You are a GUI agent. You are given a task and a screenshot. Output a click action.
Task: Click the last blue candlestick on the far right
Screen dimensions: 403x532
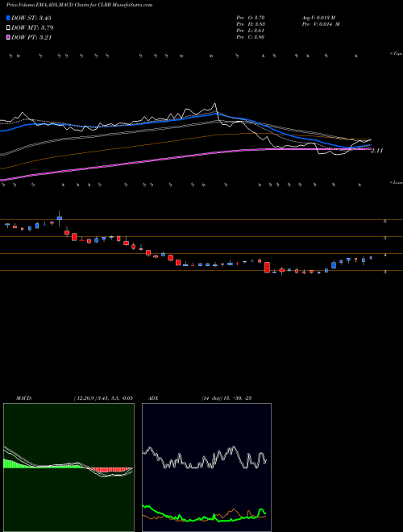tap(371, 258)
